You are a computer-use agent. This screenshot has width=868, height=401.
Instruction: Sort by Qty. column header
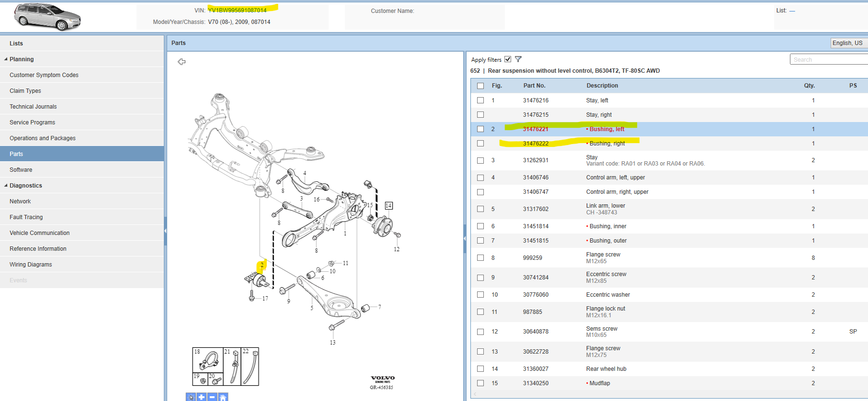pyautogui.click(x=809, y=86)
